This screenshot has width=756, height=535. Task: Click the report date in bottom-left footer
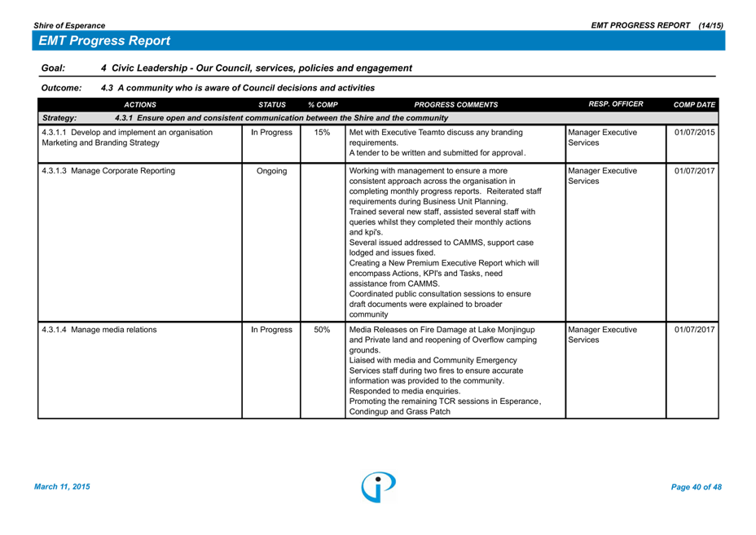(61, 487)
